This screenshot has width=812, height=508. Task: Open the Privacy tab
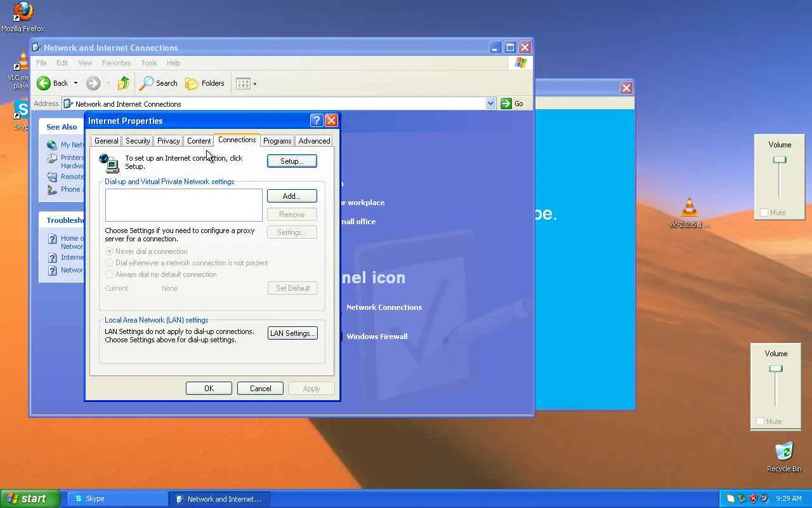click(x=168, y=141)
